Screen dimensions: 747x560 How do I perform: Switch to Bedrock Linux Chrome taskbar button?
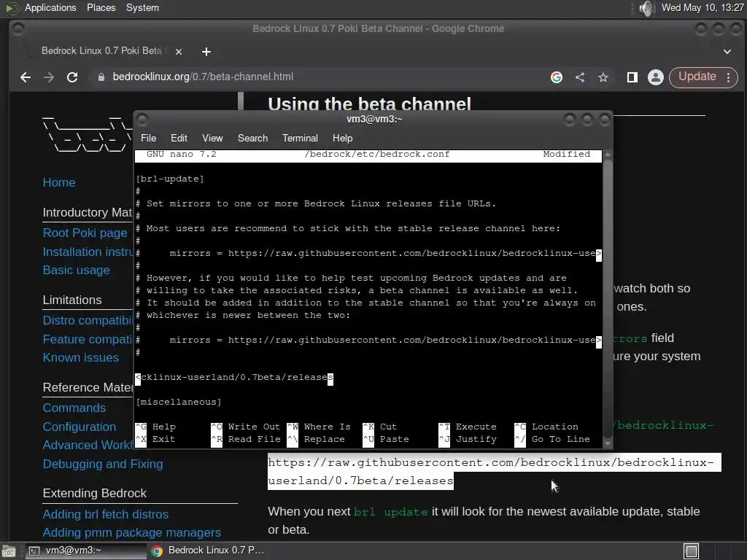(x=208, y=551)
